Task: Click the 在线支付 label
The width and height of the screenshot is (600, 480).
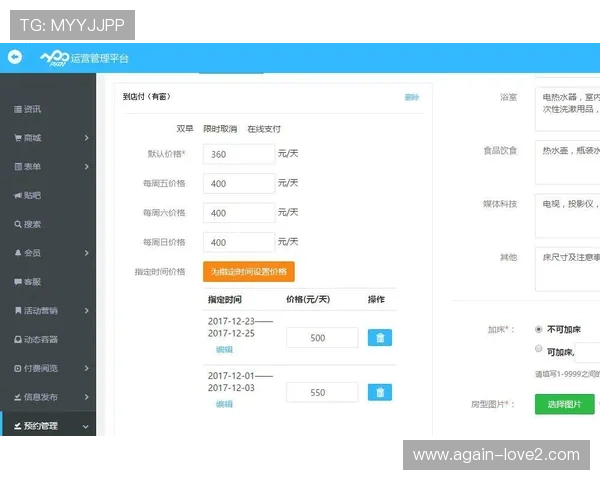Action: (264, 129)
